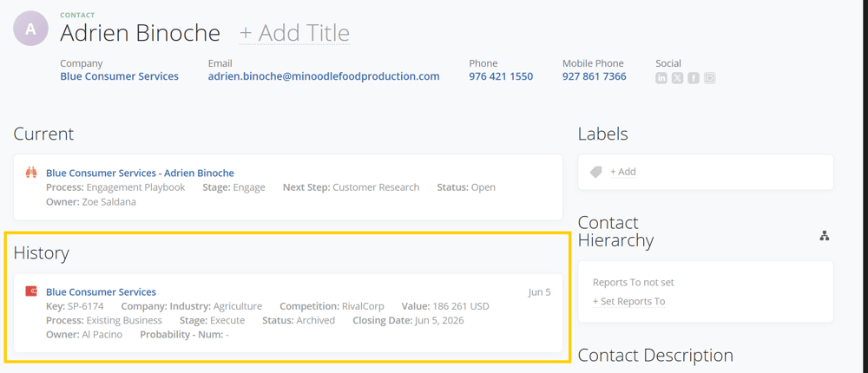The height and width of the screenshot is (373, 868).
Task: Click Next Step: Customer Research
Action: pos(351,187)
